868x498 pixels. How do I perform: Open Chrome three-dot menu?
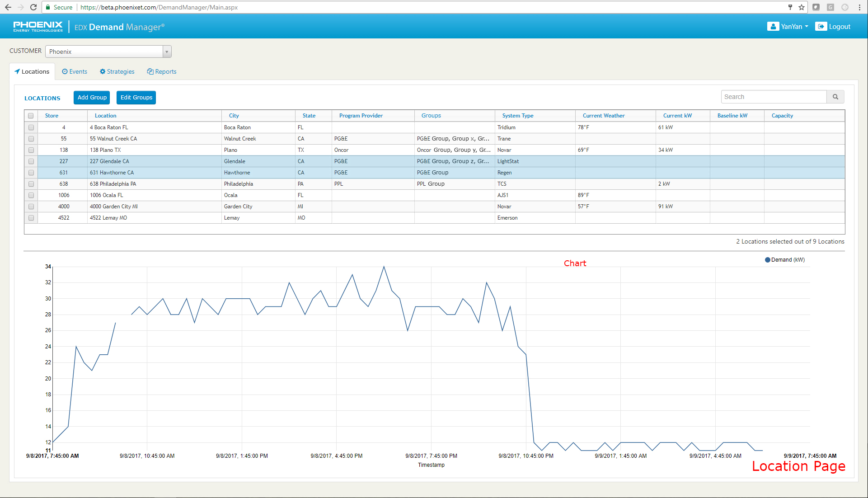coord(859,7)
